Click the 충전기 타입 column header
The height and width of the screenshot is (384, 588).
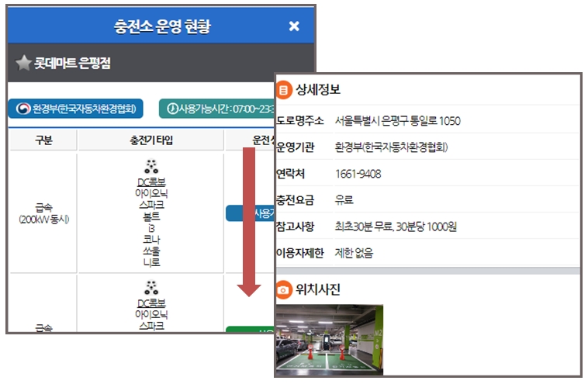pyautogui.click(x=151, y=140)
